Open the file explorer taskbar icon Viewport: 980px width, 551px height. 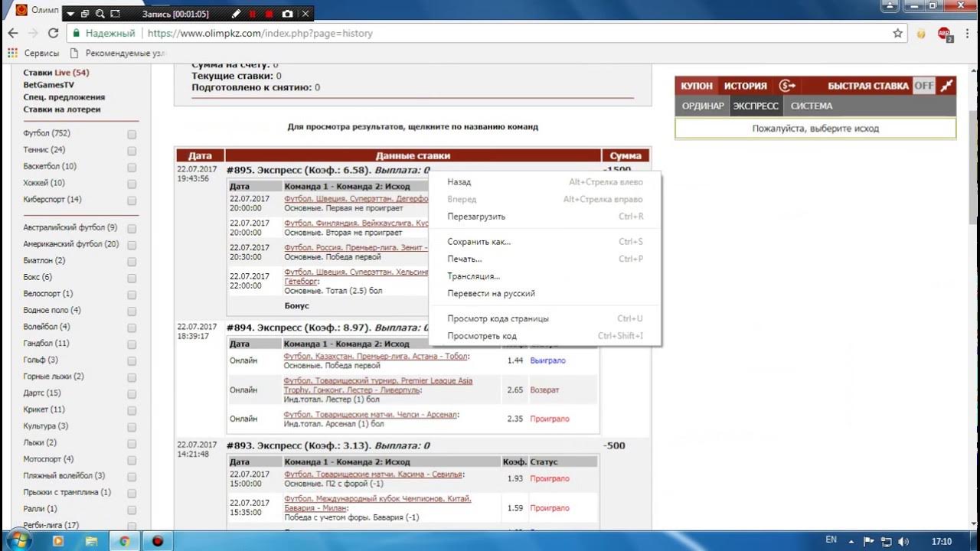click(91, 540)
